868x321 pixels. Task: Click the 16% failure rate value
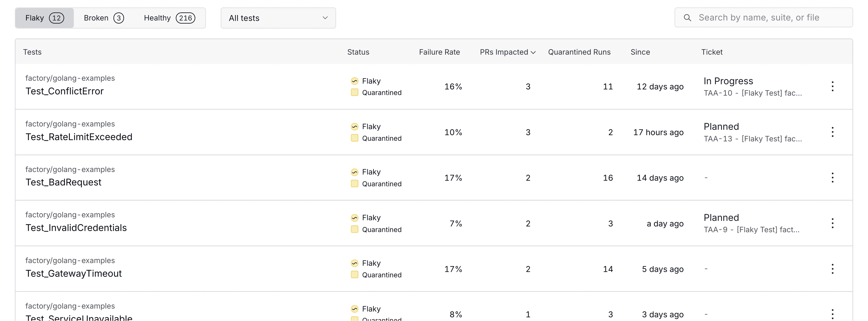[x=453, y=86]
